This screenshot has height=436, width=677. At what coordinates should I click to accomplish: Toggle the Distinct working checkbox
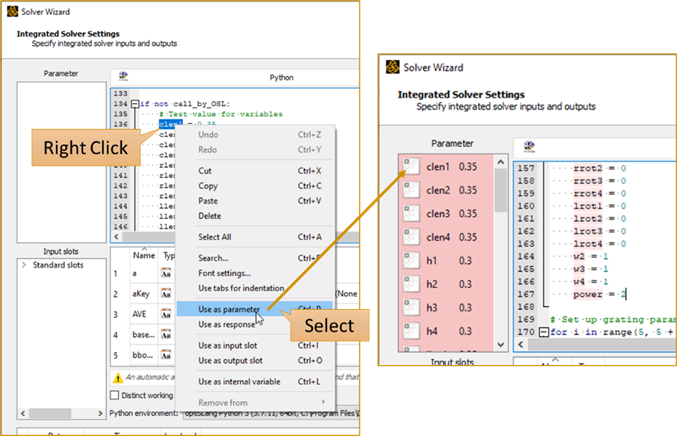115,395
